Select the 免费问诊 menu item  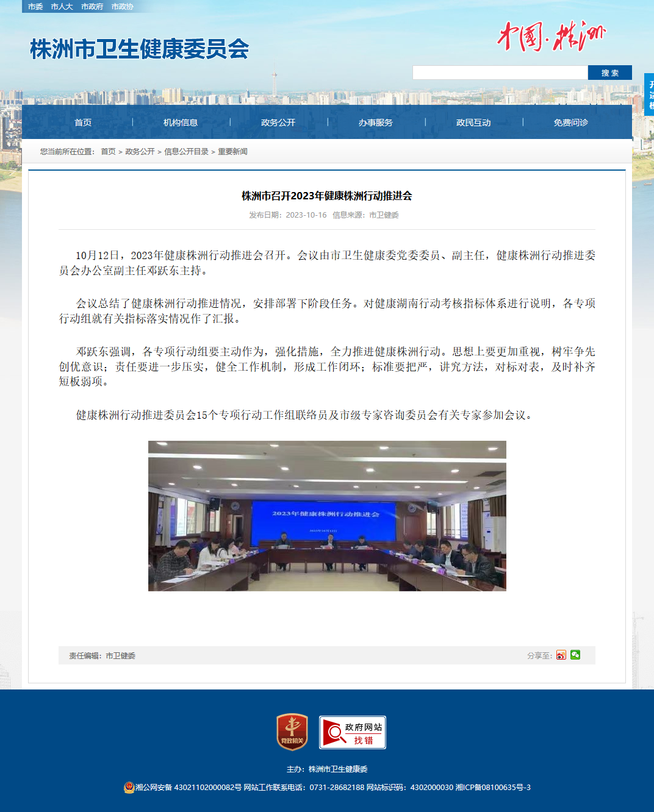pyautogui.click(x=571, y=123)
